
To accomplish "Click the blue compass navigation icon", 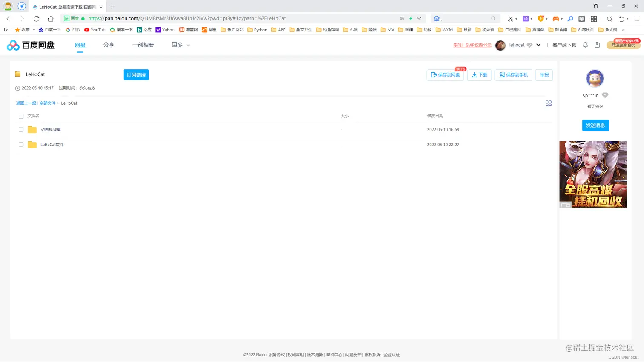I will coord(22,6).
